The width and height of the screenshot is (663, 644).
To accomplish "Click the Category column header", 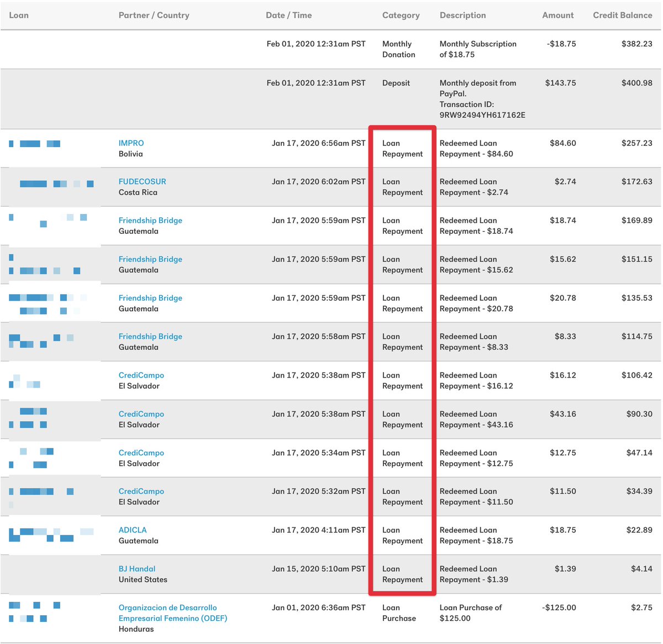I will click(401, 15).
